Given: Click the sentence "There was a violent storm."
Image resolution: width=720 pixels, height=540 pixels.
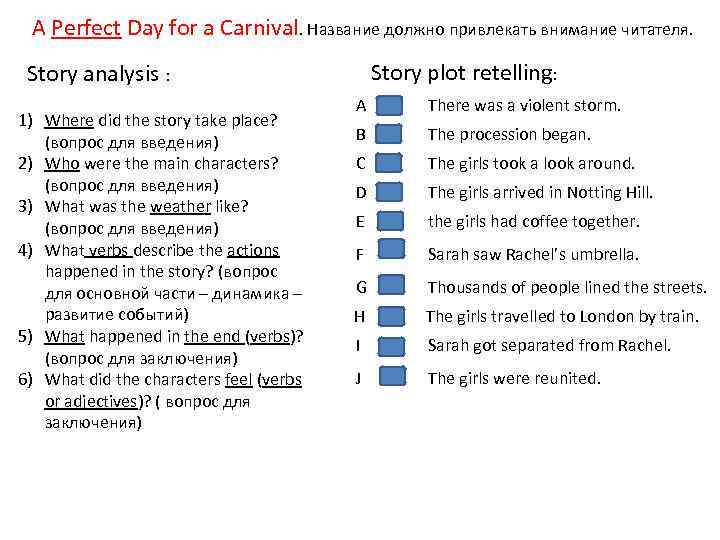Looking at the screenshot, I should coord(524,106).
